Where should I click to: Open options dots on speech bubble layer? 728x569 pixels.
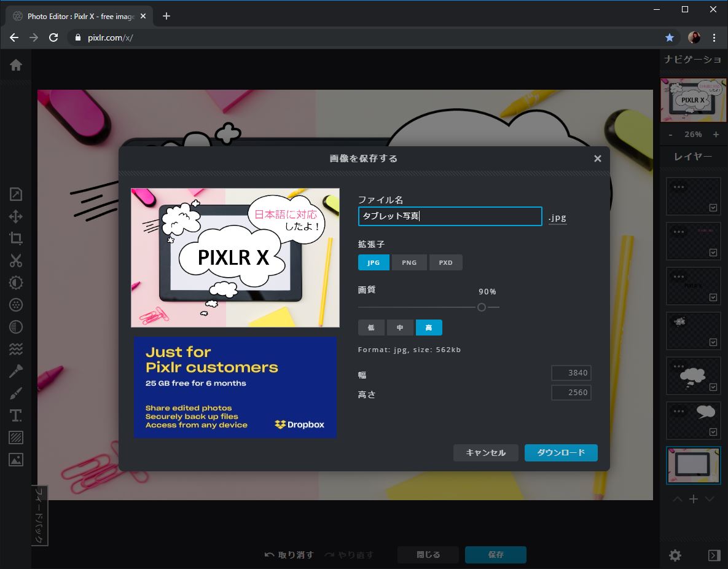tap(679, 411)
